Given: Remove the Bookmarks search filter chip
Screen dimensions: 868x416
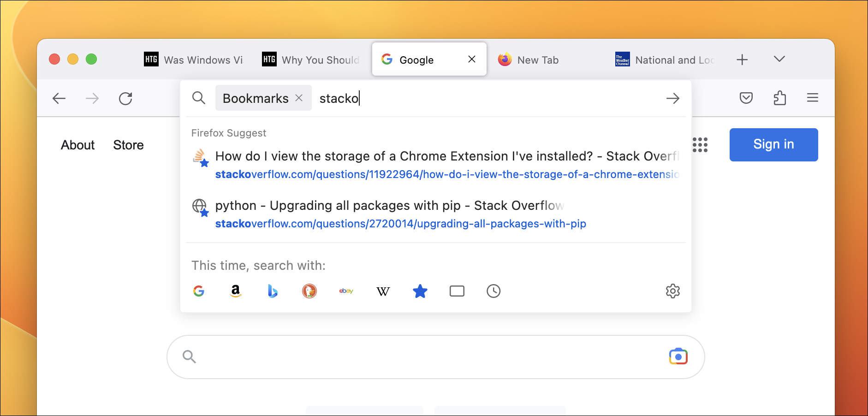Looking at the screenshot, I should 299,98.
